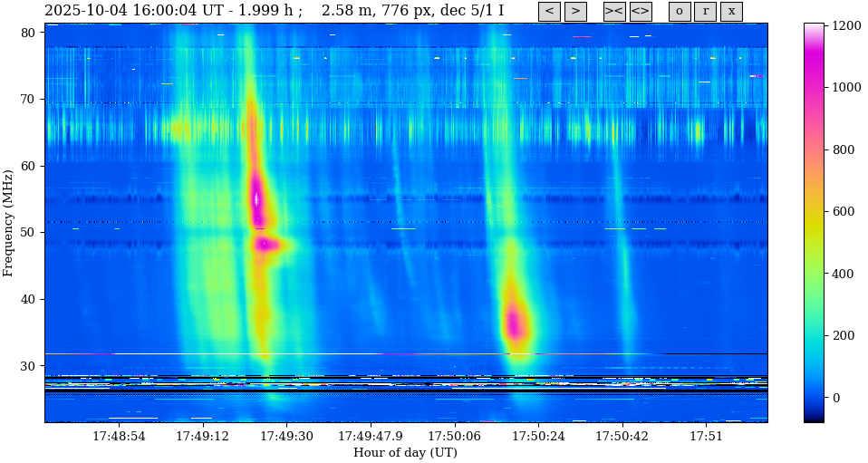Click the plot title date and time text
This screenshot has height=463, width=868.
point(151,11)
